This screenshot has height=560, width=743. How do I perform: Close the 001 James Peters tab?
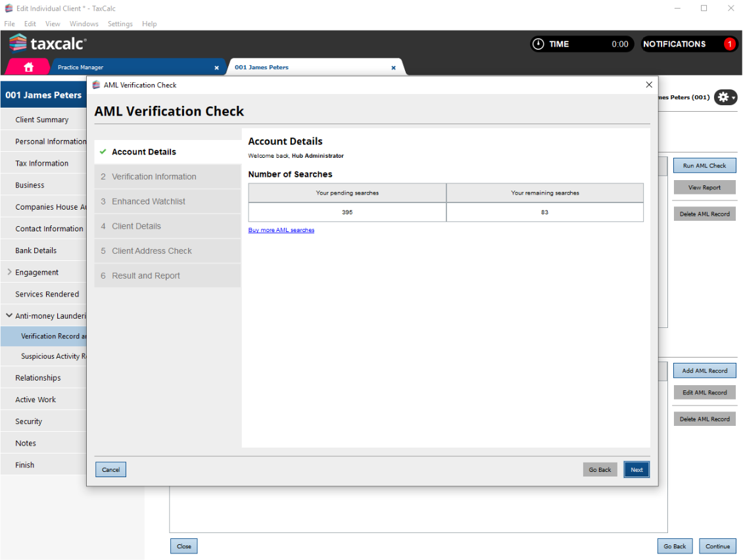click(394, 68)
